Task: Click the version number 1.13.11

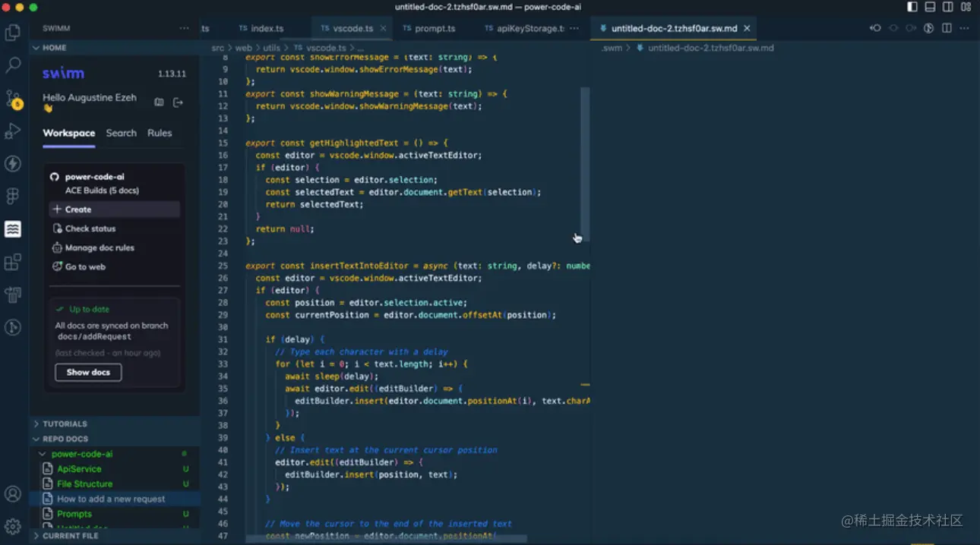Action: [x=172, y=74]
